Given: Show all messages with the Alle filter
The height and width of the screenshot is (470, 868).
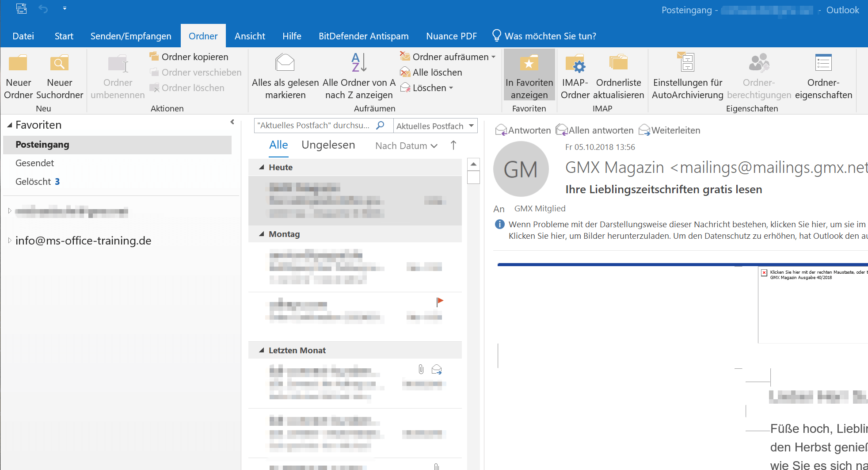Looking at the screenshot, I should pos(278,145).
